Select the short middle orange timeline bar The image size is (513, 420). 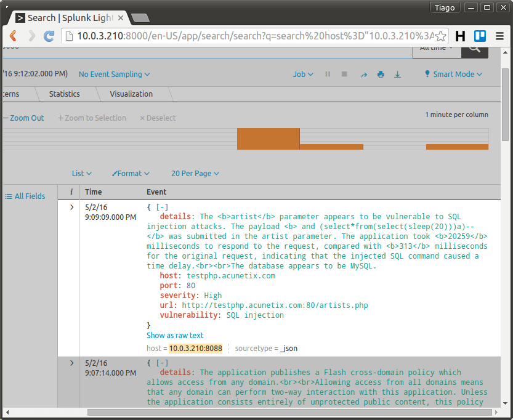(x=331, y=147)
